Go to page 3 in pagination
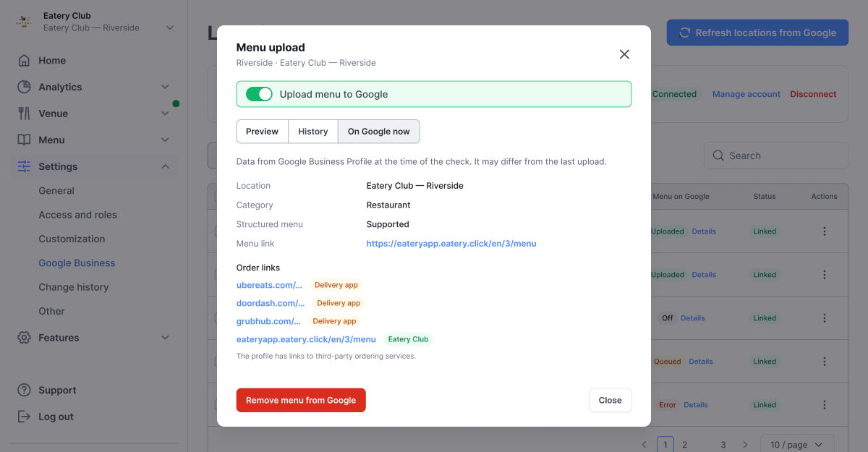Screen dimensions: 868x452 (723, 445)
